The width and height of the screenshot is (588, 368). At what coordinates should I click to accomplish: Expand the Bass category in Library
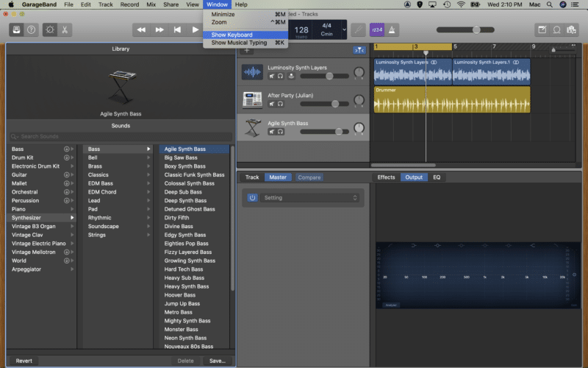coord(72,149)
